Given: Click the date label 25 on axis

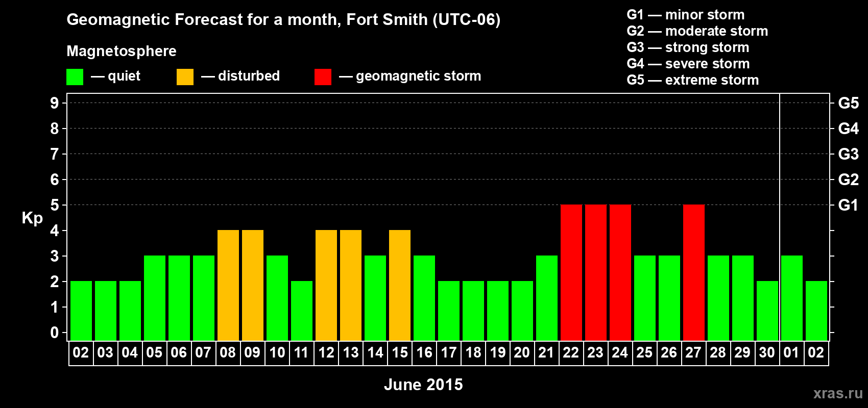Looking at the screenshot, I should [645, 352].
